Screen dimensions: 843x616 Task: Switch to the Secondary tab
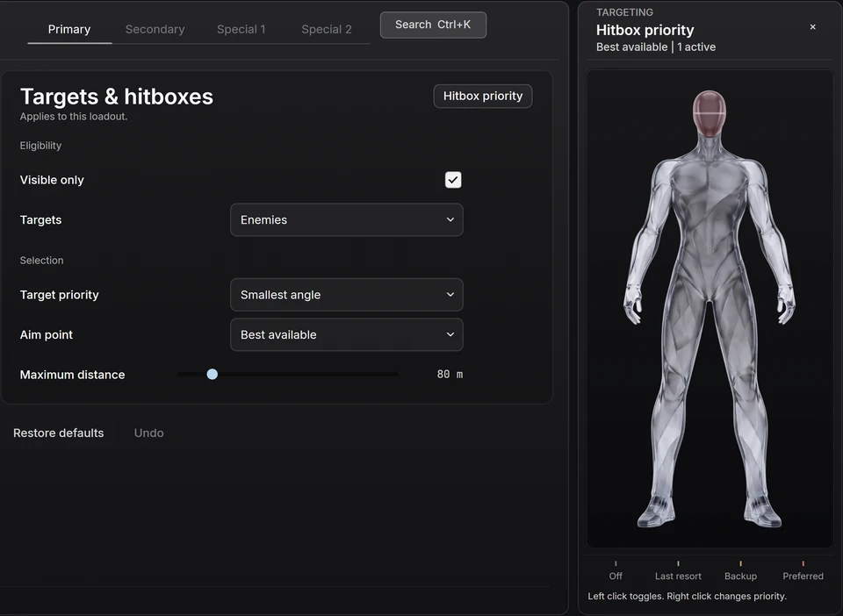[x=155, y=30]
